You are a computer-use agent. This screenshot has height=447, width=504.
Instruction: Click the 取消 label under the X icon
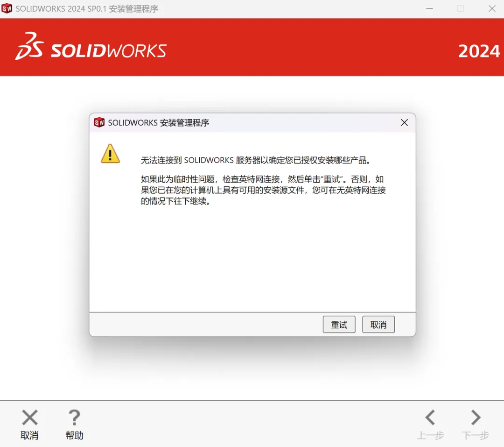click(x=29, y=435)
